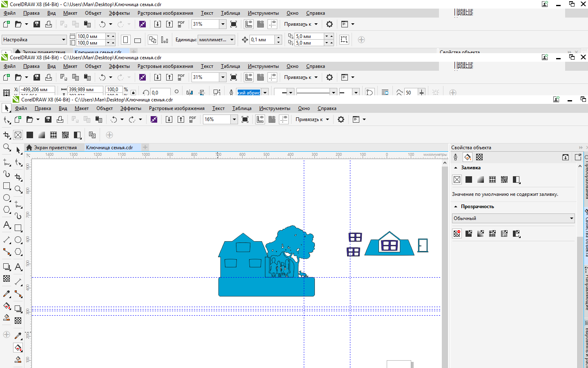Image resolution: width=588 pixels, height=368 pixels.
Task: Open Единицы units dropdown in topmost window
Action: (216, 40)
